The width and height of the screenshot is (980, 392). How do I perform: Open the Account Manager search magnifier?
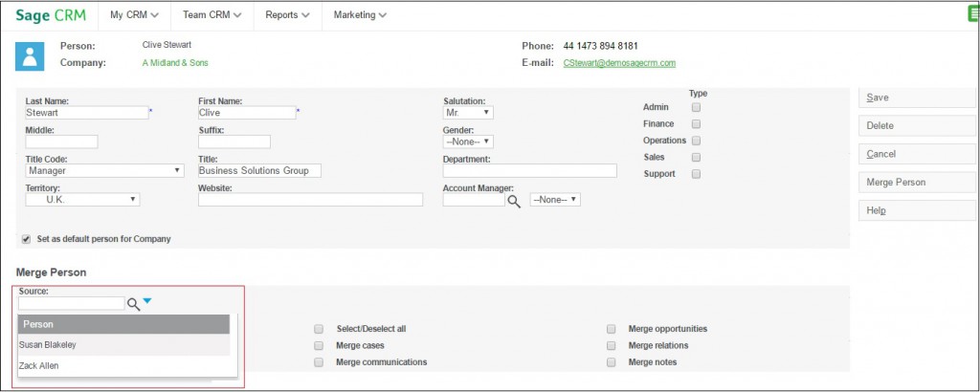tap(514, 201)
